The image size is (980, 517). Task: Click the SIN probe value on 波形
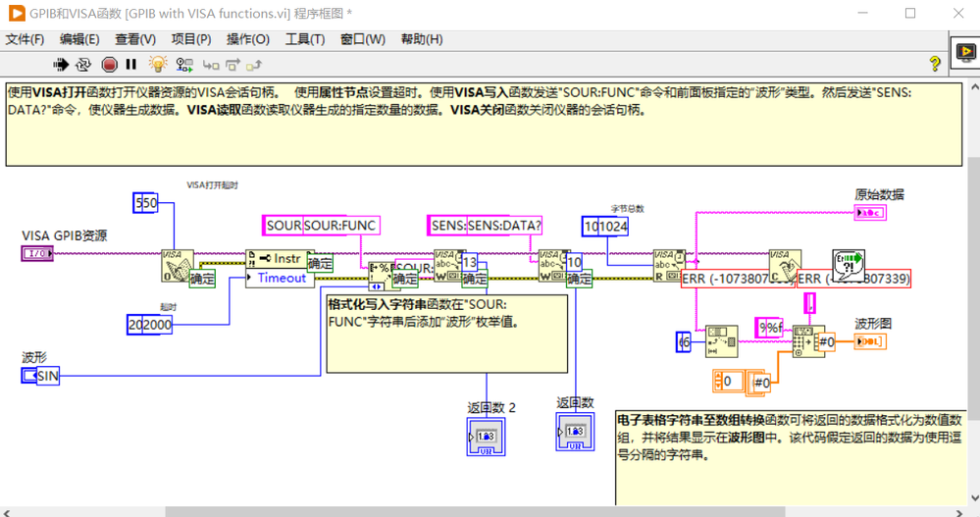pos(48,376)
